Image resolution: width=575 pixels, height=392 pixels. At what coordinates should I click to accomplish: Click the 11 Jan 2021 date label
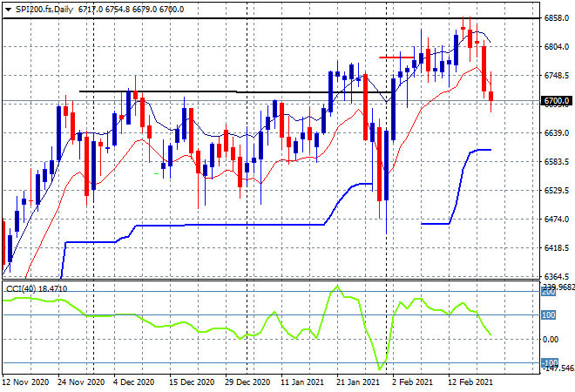point(302,382)
